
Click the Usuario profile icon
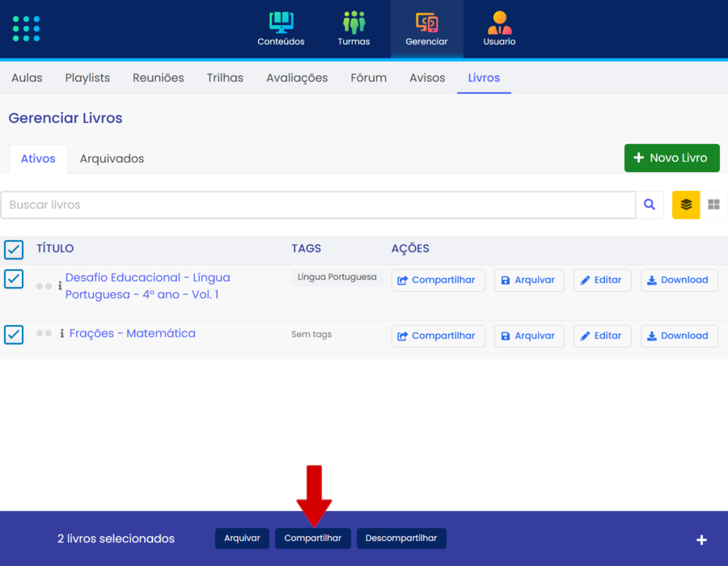click(499, 23)
